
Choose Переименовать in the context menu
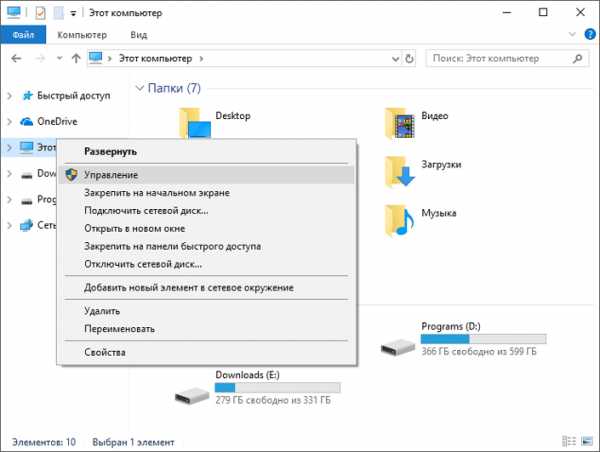tap(207, 329)
